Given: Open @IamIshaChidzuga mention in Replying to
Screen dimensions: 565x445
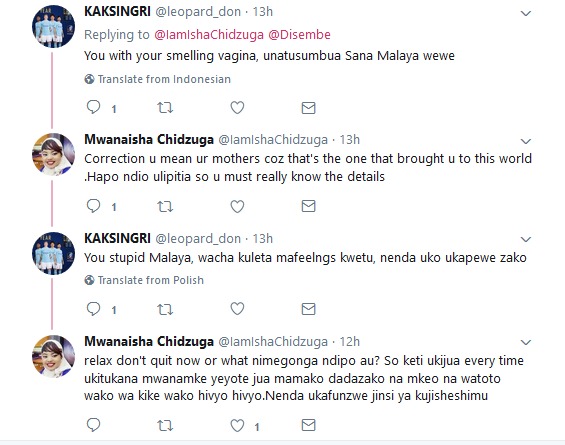Looking at the screenshot, I should tap(209, 35).
